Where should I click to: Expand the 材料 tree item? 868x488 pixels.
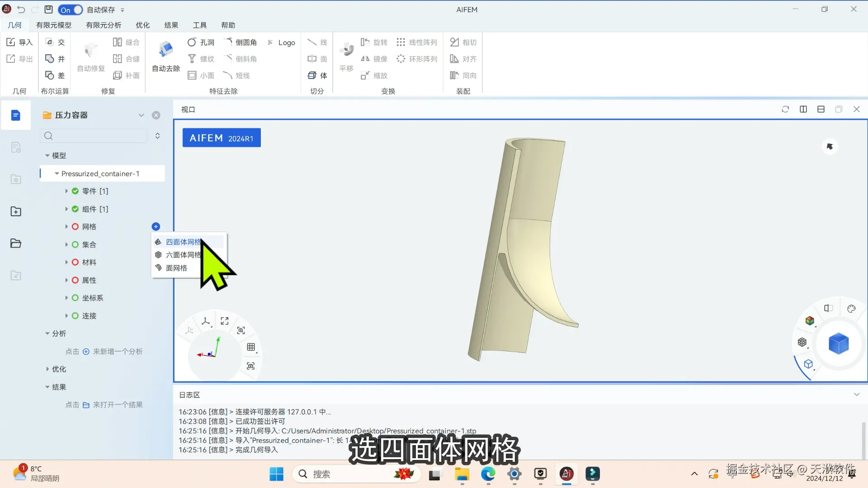click(67, 262)
